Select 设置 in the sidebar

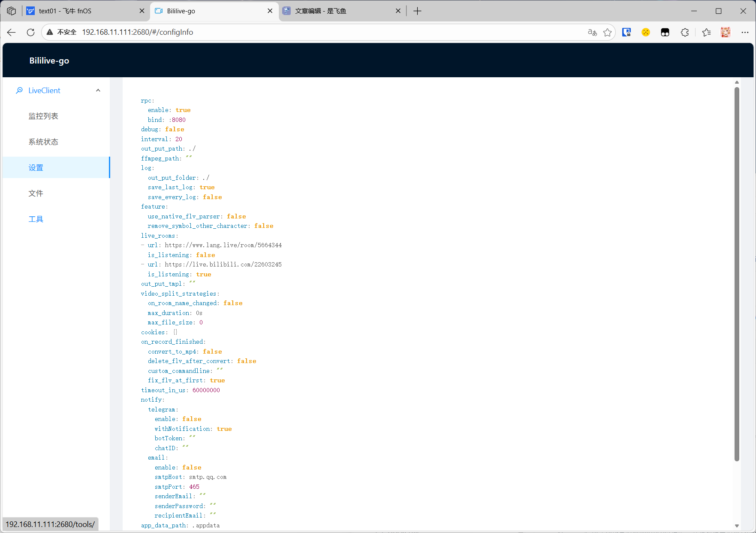pos(36,168)
